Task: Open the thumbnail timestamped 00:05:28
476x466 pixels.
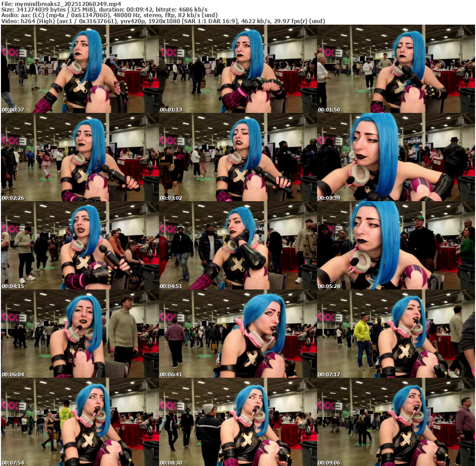Action: 396,245
